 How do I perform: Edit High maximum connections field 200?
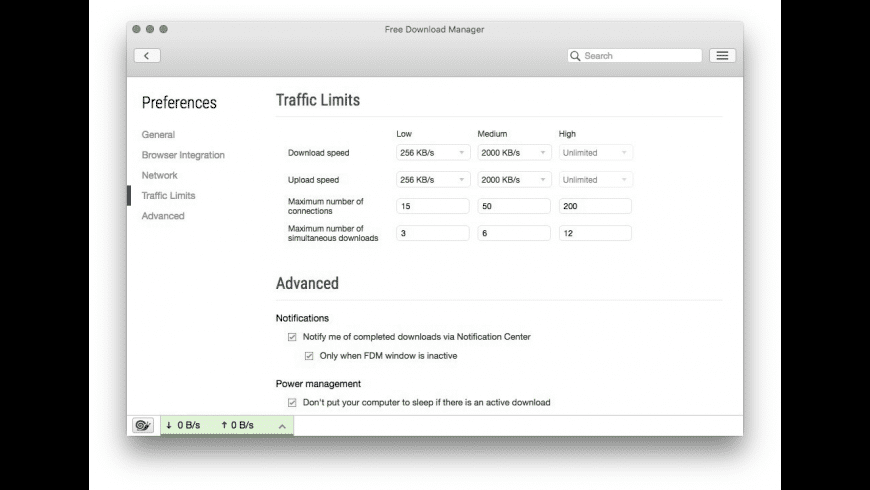coord(595,206)
